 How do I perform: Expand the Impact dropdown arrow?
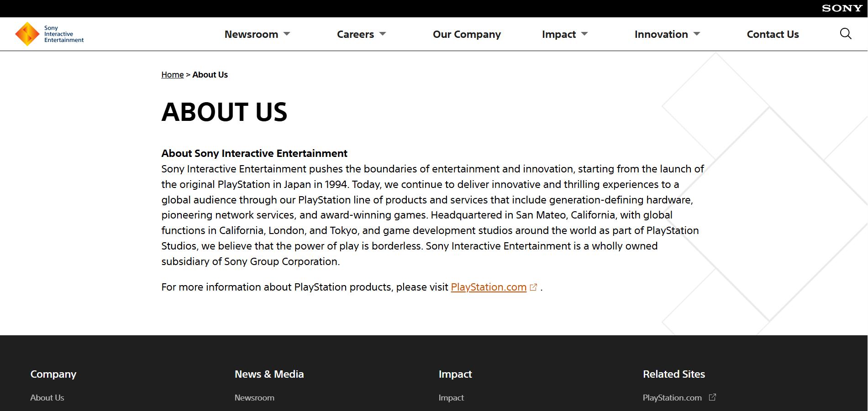click(584, 34)
